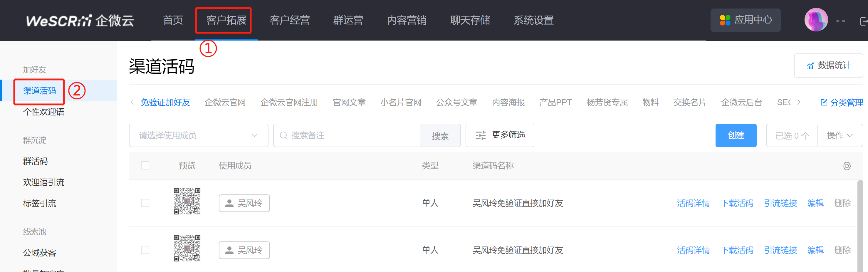This screenshot has width=868, height=272.
Task: Open 应用中心 with the colorful grid icon
Action: click(x=745, y=20)
